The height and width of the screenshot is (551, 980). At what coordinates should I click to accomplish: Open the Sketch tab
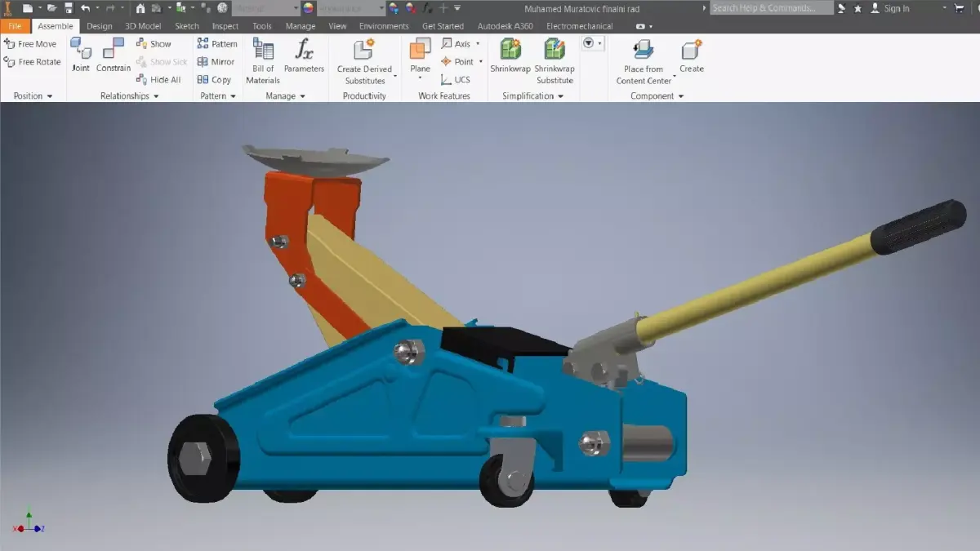pos(187,26)
